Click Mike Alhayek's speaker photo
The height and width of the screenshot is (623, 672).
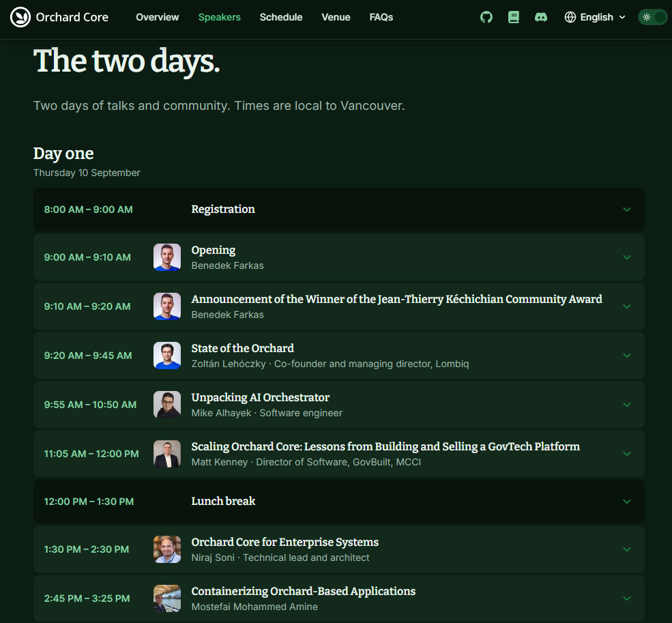(167, 405)
